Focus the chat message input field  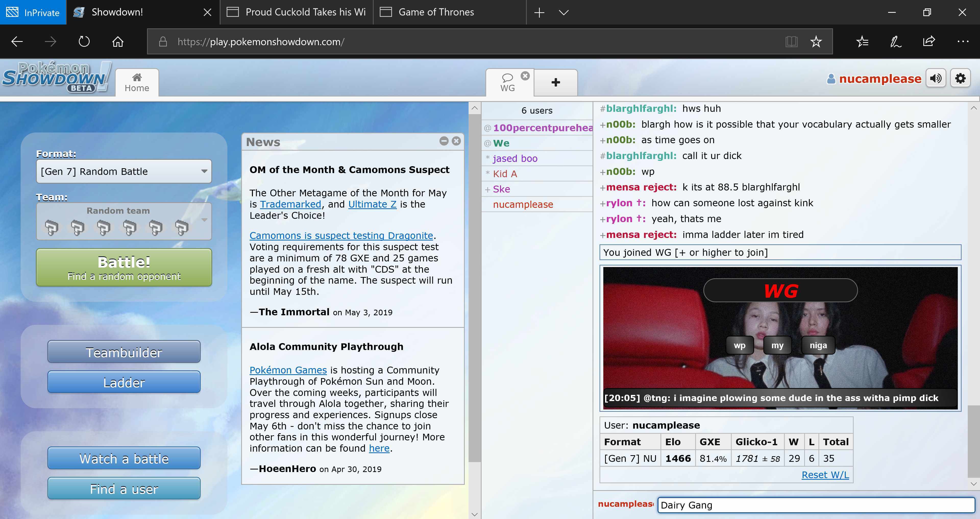coord(816,505)
